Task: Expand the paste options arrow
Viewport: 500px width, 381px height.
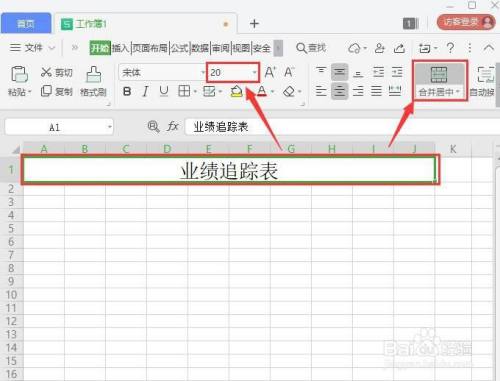Action: 30,92
